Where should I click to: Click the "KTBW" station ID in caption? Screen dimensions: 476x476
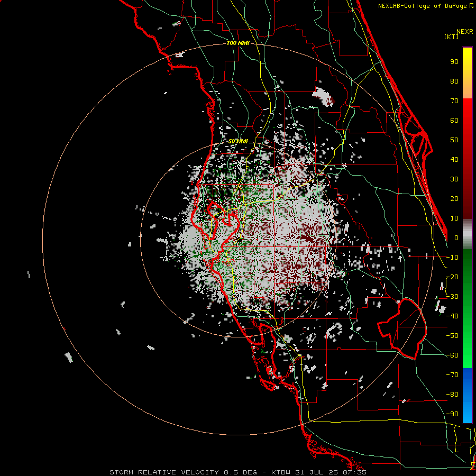point(281,472)
